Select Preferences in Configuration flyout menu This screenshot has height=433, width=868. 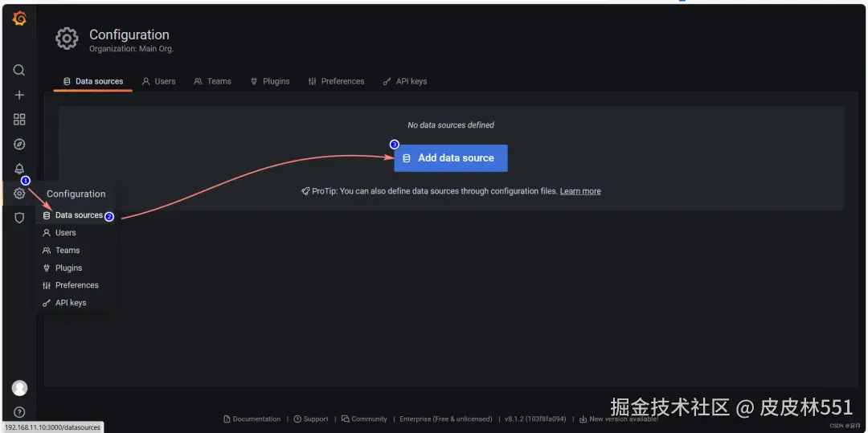tap(76, 285)
